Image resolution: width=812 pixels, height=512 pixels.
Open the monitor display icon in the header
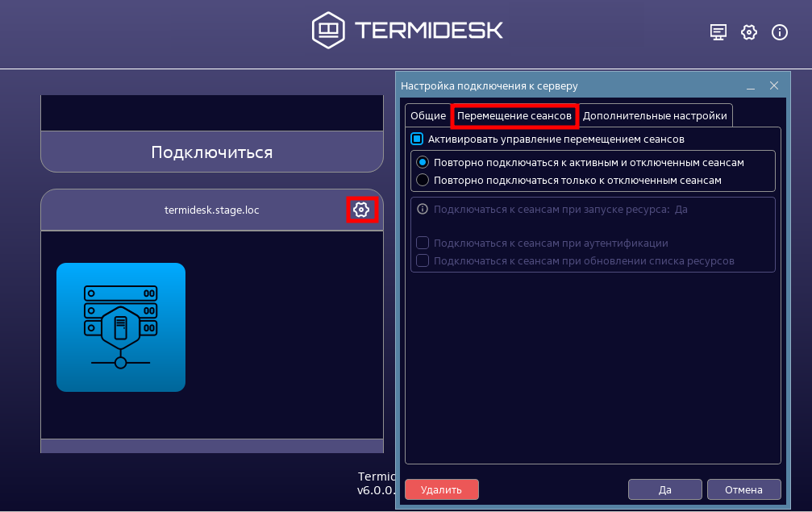(x=718, y=32)
